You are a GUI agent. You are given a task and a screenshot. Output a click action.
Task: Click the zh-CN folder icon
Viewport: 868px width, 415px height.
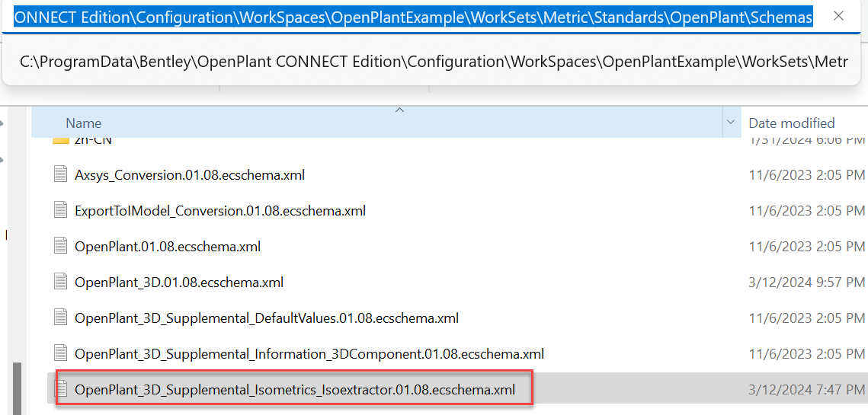(x=60, y=140)
